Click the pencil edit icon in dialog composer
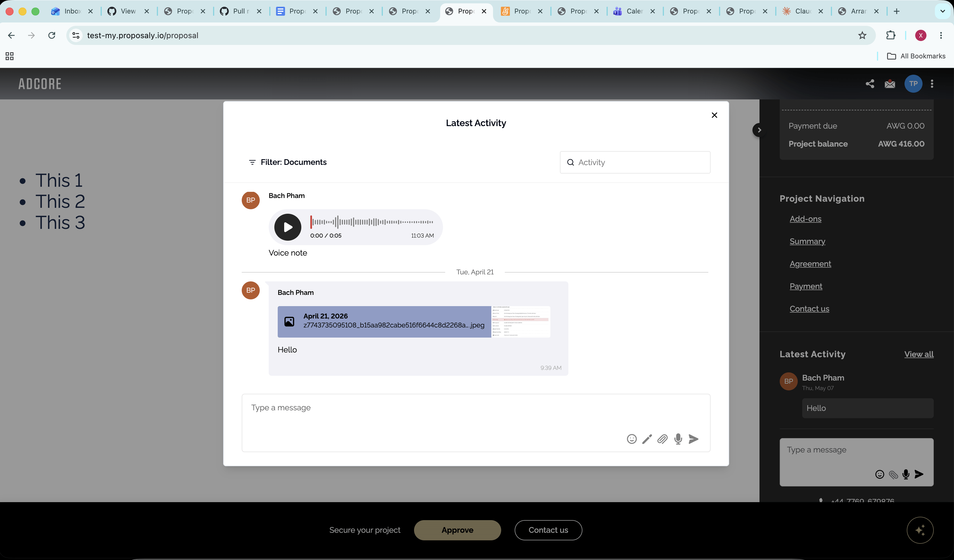Viewport: 954px width, 560px height. click(647, 439)
